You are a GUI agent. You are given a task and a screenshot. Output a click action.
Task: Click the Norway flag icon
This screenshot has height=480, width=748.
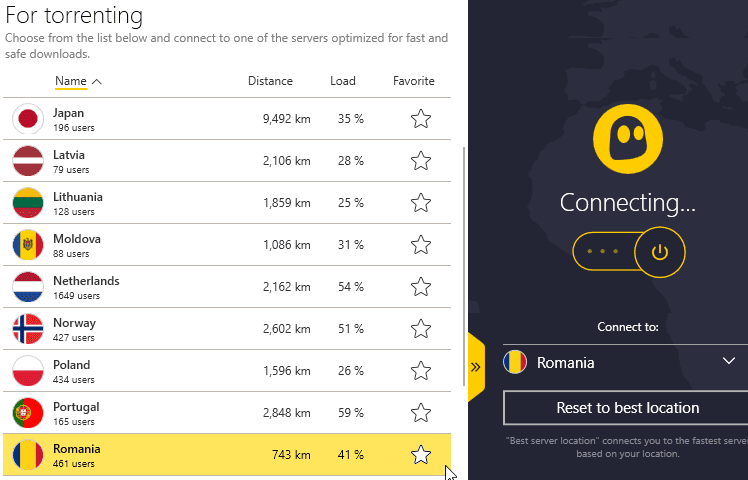point(28,329)
